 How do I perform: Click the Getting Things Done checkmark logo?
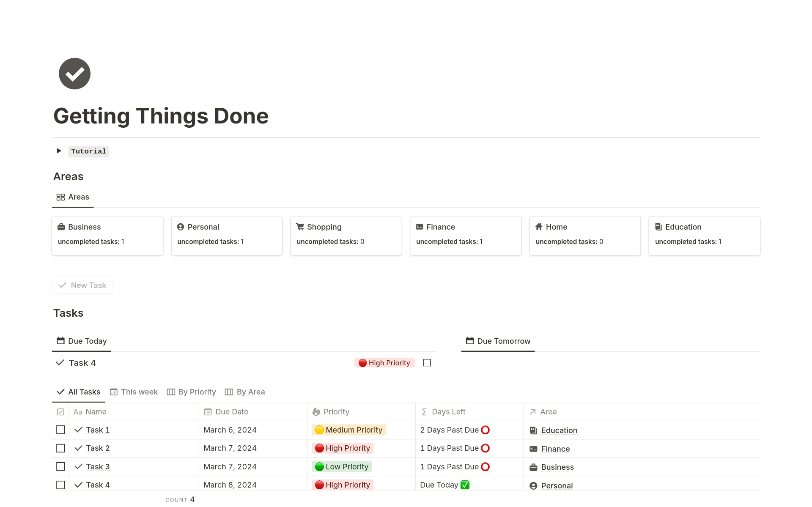pyautogui.click(x=74, y=74)
